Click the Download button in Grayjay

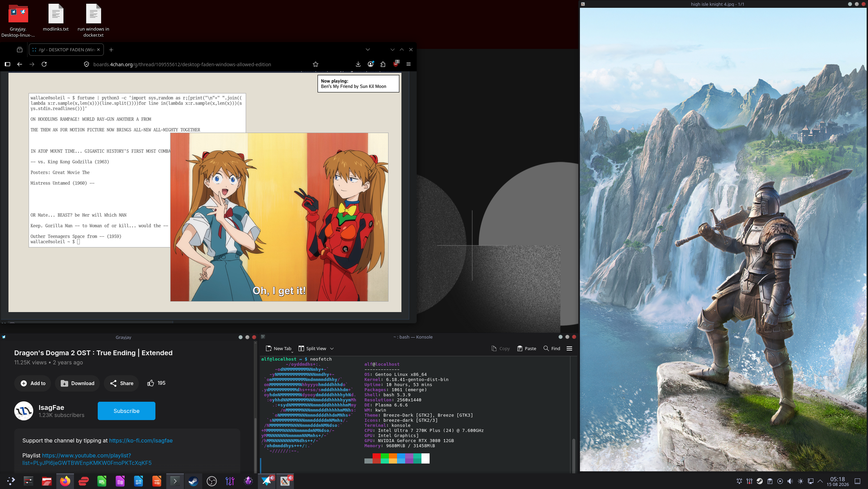pos(77,383)
